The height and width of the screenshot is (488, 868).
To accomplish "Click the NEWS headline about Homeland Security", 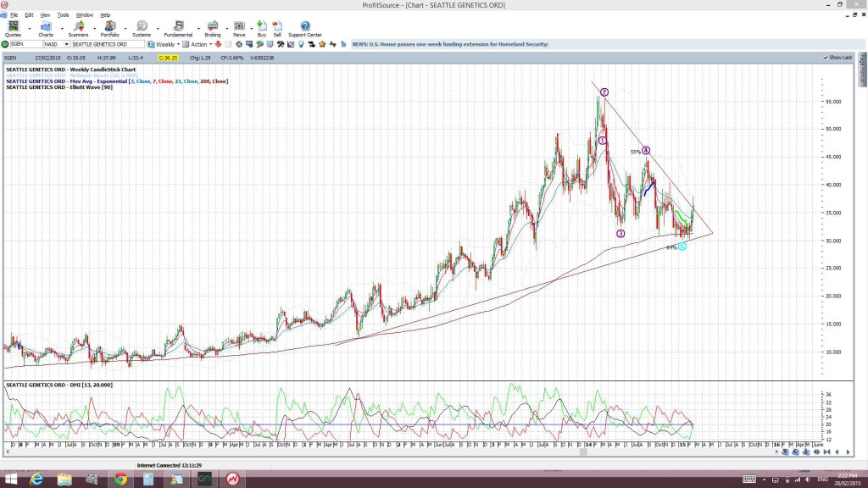I will (x=450, y=44).
